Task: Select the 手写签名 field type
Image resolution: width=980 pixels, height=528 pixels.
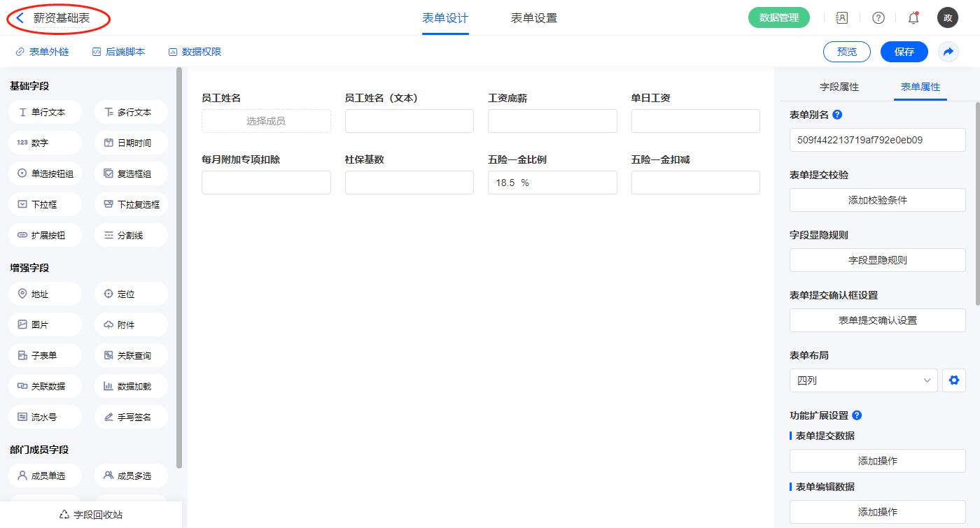Action: click(x=131, y=417)
